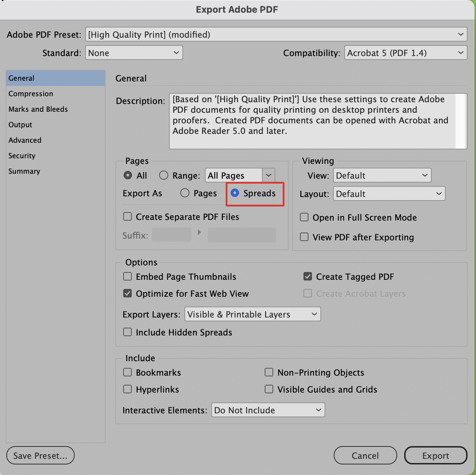The width and height of the screenshot is (476, 475).
Task: Select the Output panel
Action: click(x=20, y=124)
